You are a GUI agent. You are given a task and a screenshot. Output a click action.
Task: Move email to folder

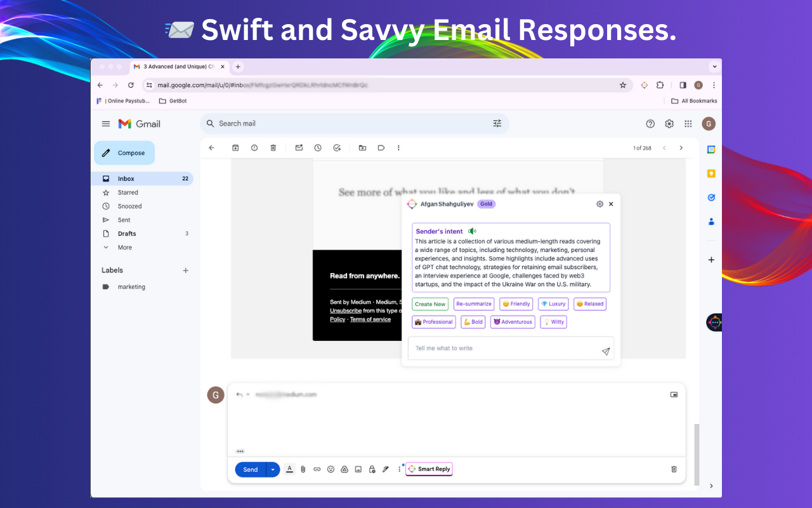pos(362,148)
